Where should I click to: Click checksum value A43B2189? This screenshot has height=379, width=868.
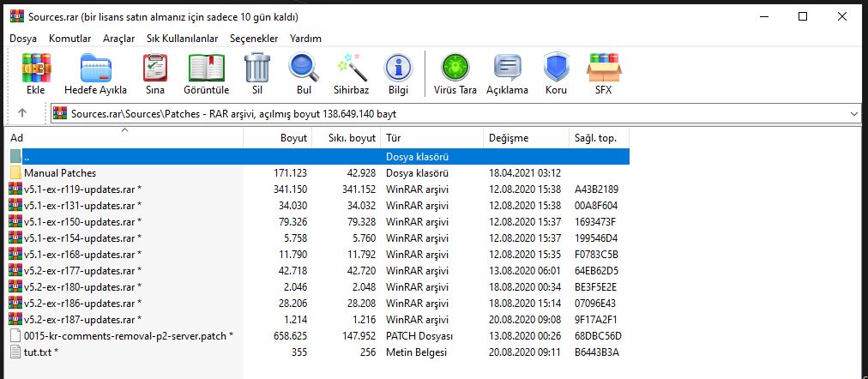coord(597,189)
